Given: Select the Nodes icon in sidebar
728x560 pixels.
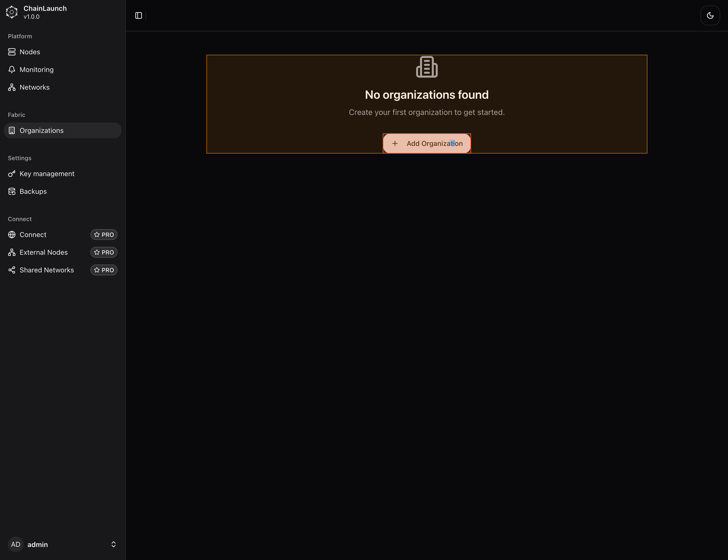Looking at the screenshot, I should pos(12,52).
